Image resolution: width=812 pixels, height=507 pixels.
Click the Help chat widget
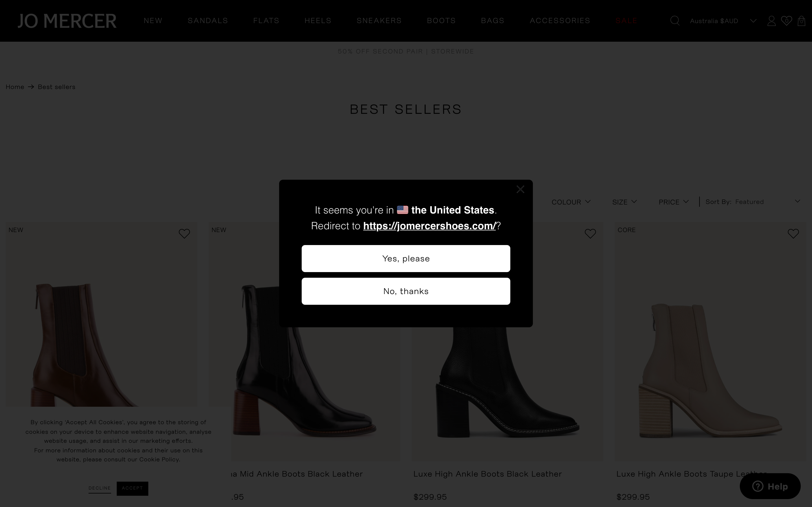point(770,486)
